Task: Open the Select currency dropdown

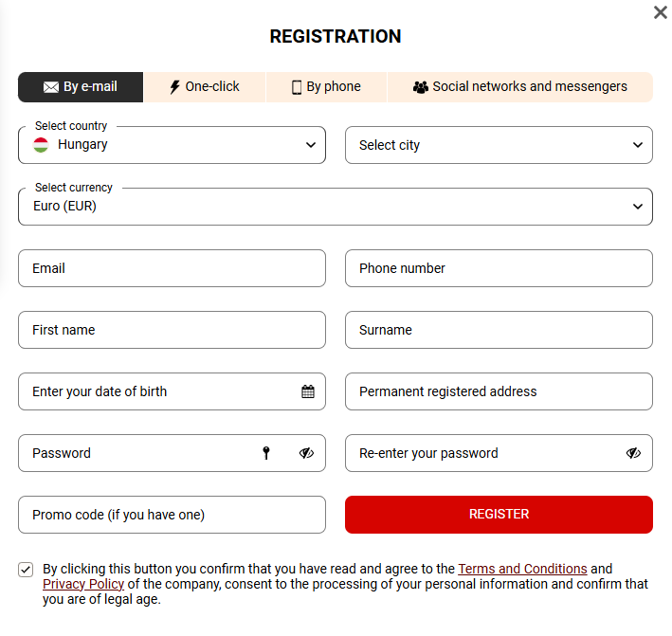Action: click(x=336, y=207)
